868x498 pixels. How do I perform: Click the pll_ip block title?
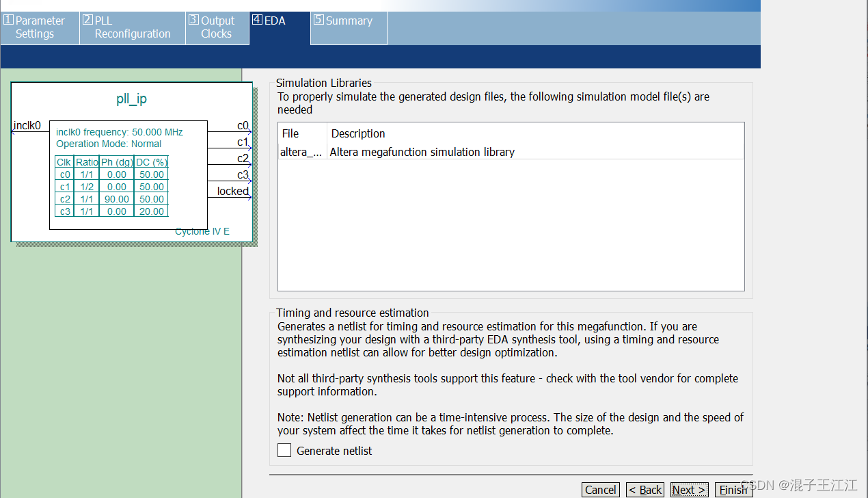tap(131, 99)
